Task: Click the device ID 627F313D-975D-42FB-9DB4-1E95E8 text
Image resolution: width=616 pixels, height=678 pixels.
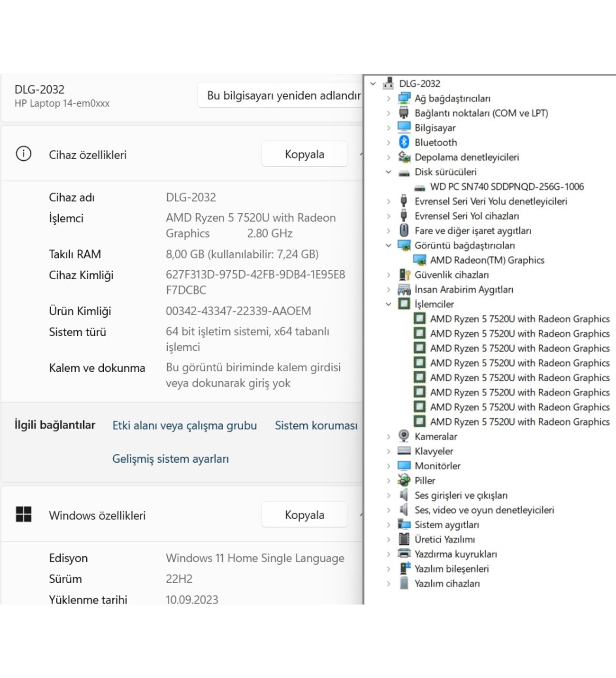Action: [255, 275]
